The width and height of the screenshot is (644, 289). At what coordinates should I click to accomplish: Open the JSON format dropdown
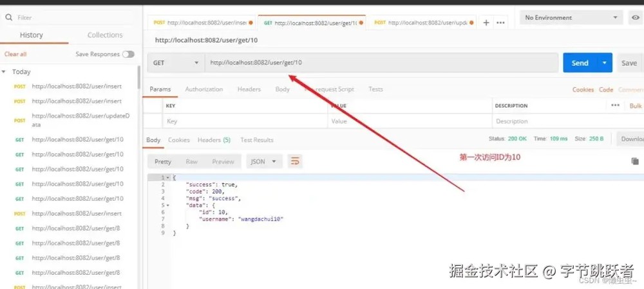pos(264,161)
